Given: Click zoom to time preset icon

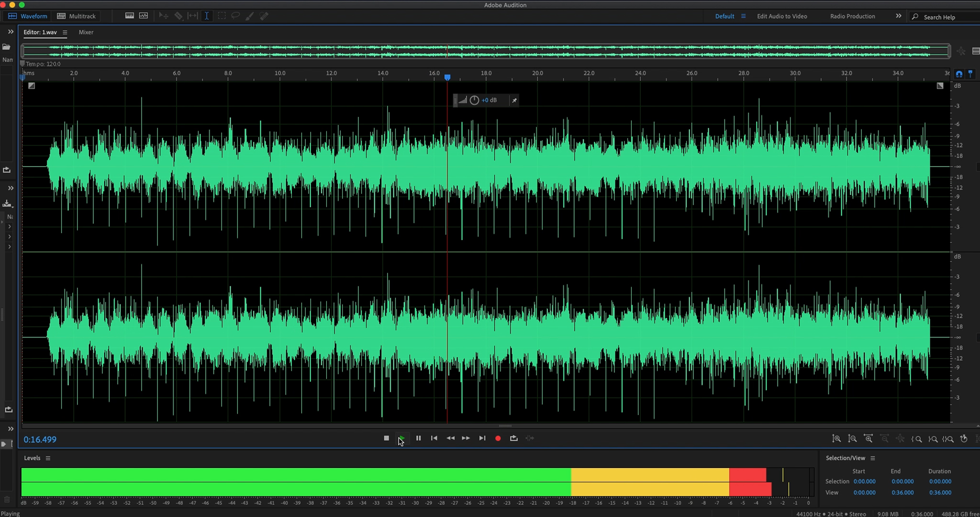Looking at the screenshot, I should point(964,438).
